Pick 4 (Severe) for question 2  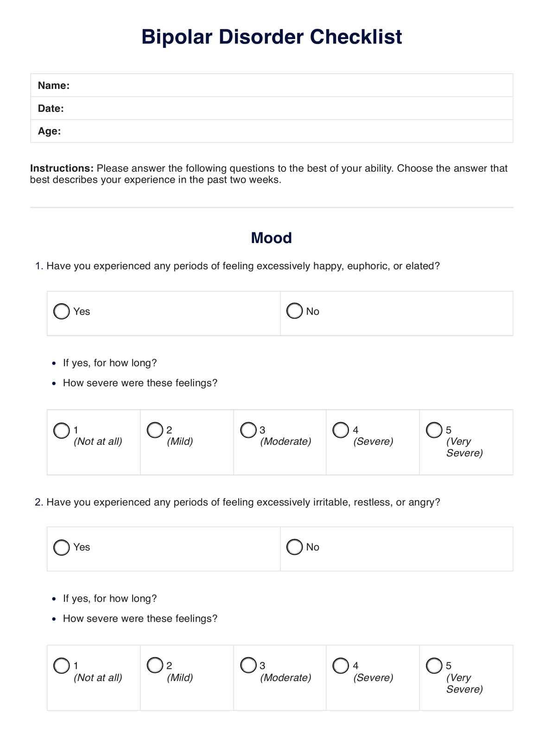341,666
